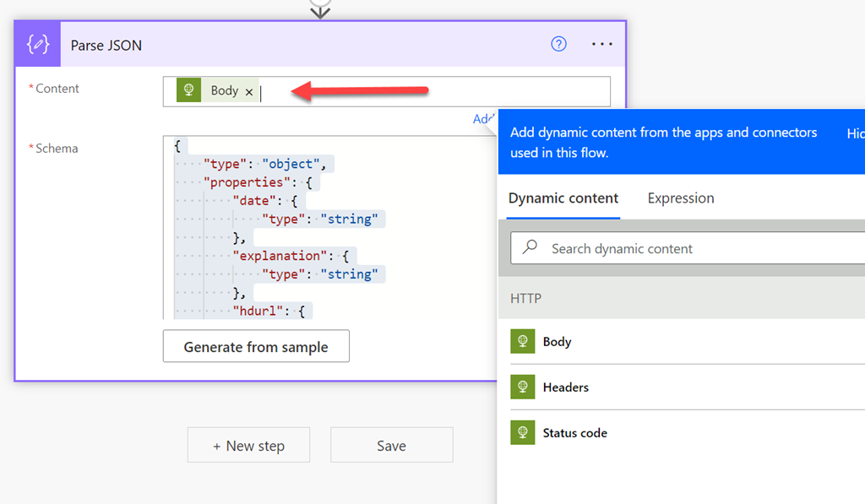
Task: Collapse the Parse JSON card via its title
Action: click(x=106, y=46)
